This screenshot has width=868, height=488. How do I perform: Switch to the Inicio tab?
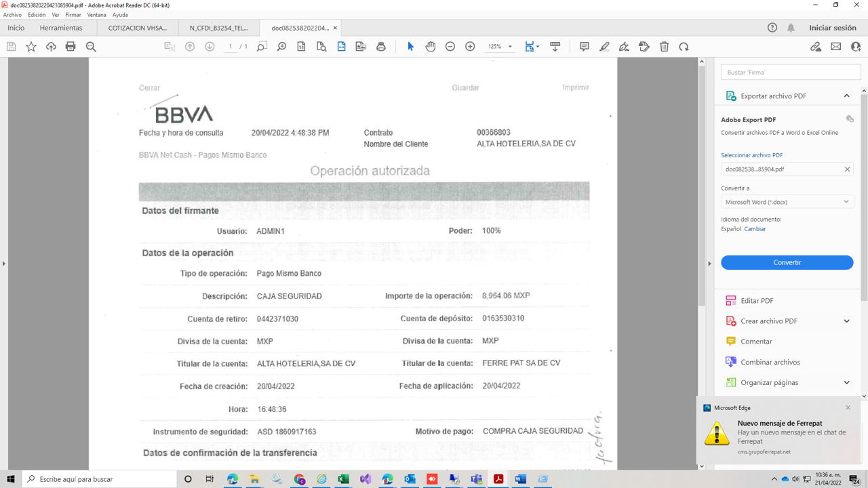tap(16, 28)
